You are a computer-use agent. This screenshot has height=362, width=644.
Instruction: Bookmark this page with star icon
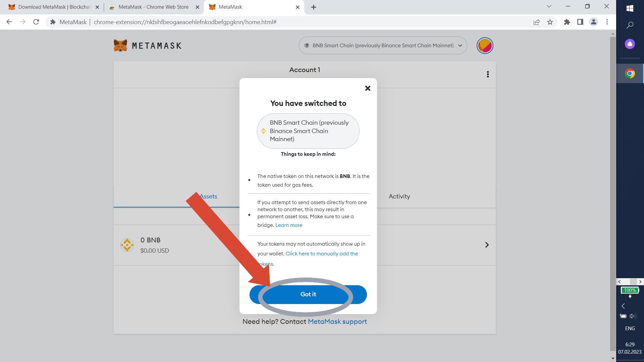pyautogui.click(x=550, y=22)
